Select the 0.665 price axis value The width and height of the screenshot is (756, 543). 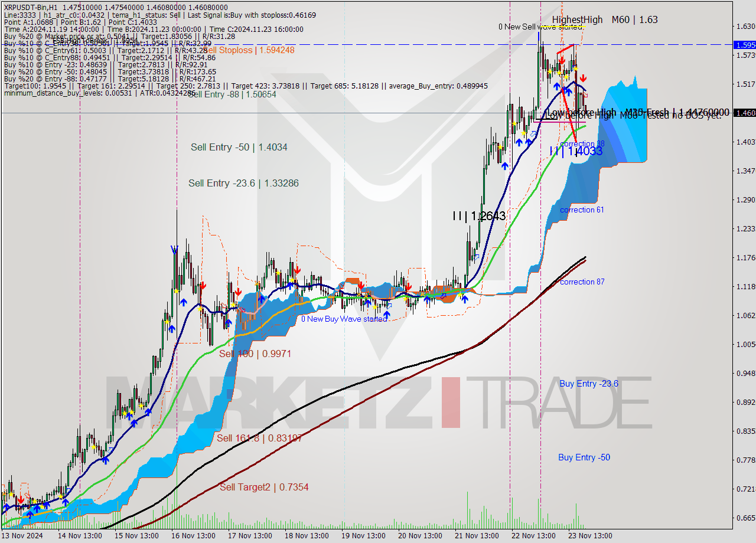click(745, 518)
